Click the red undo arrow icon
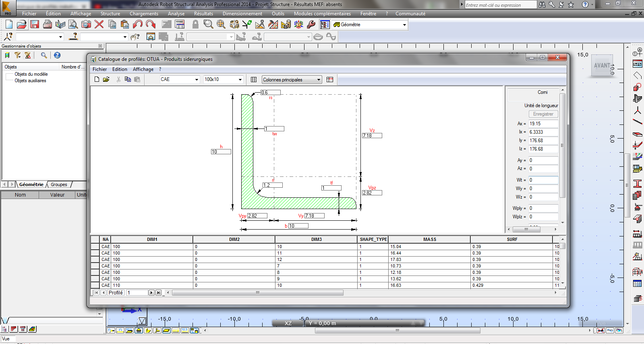 [138, 25]
